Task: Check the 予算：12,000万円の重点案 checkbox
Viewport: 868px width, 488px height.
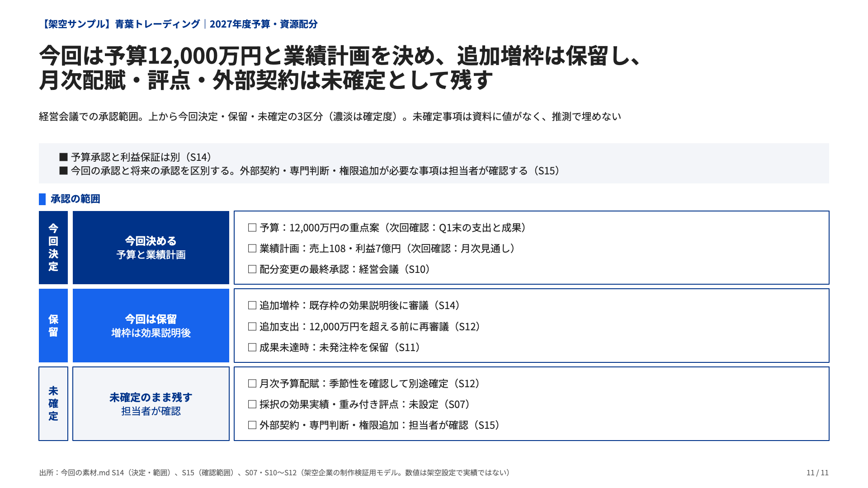Action: click(252, 228)
